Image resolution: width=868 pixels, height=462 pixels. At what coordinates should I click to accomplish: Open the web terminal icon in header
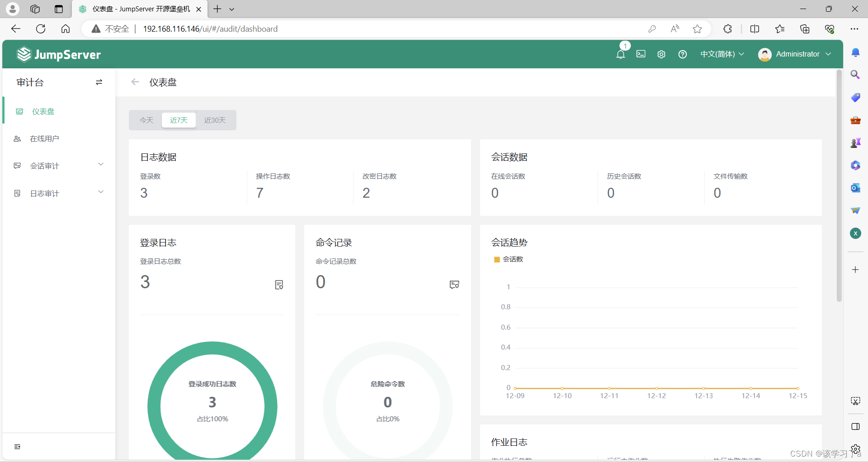(641, 54)
